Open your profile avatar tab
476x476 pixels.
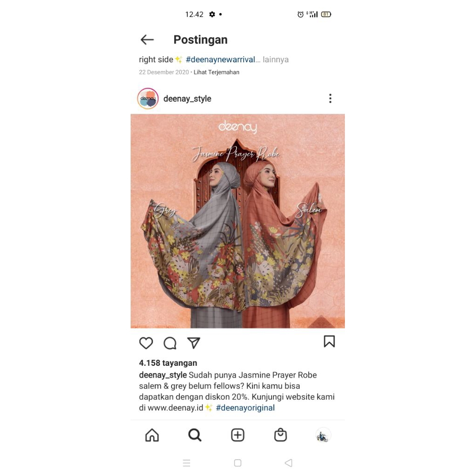point(324,435)
